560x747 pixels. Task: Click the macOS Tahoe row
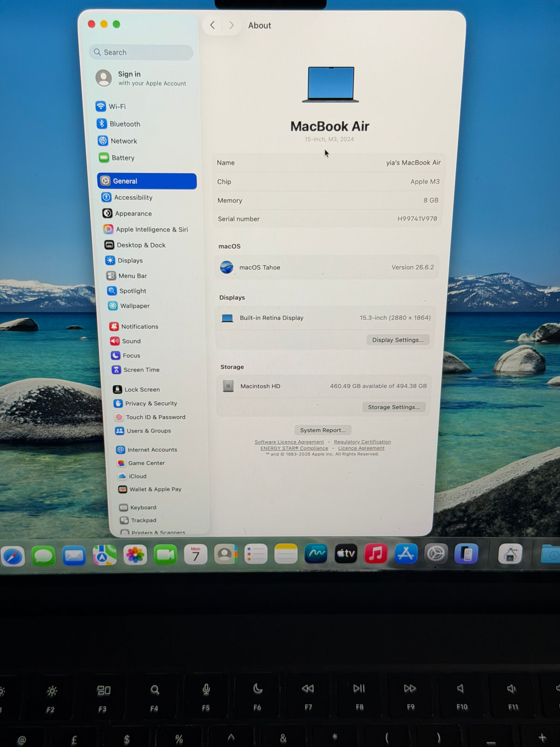pos(327,268)
